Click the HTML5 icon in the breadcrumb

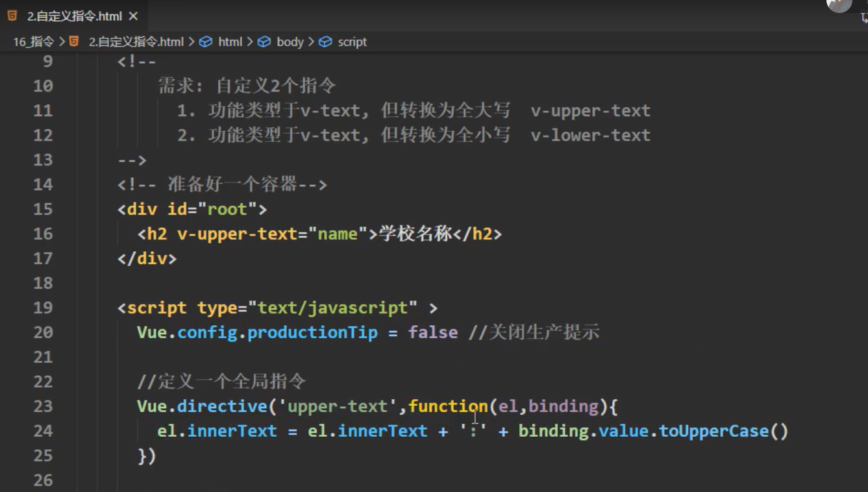pos(74,42)
